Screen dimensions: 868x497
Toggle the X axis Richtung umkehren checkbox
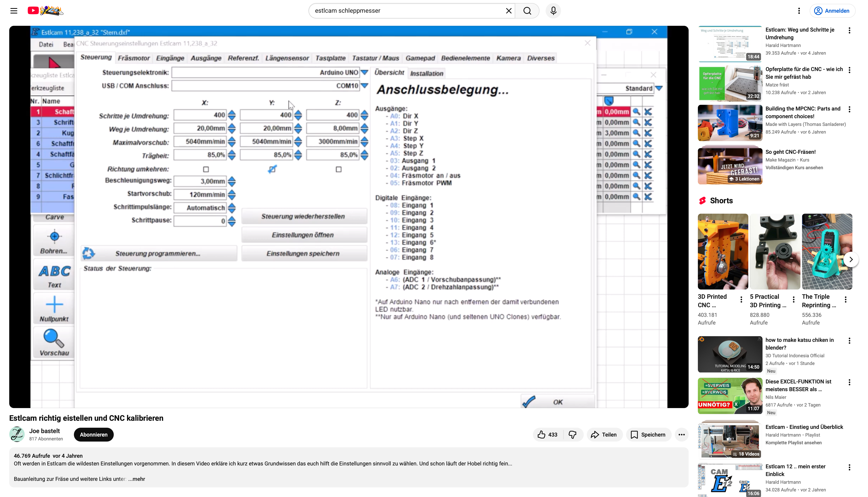pos(206,169)
